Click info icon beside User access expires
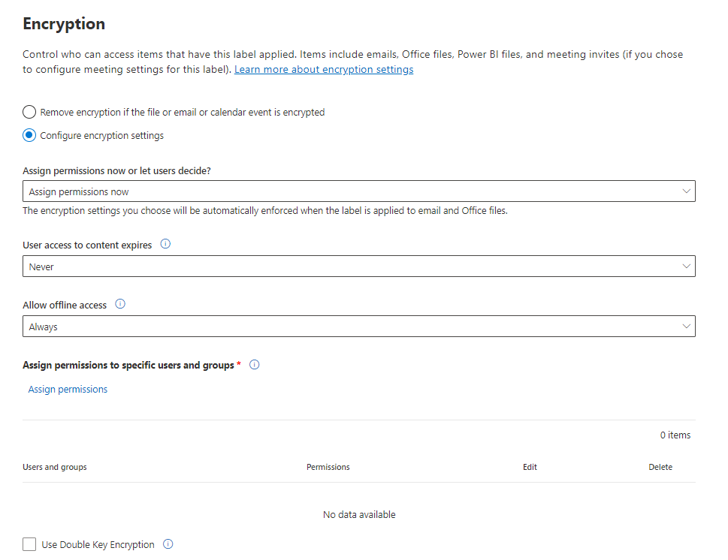728x560 pixels. click(166, 244)
